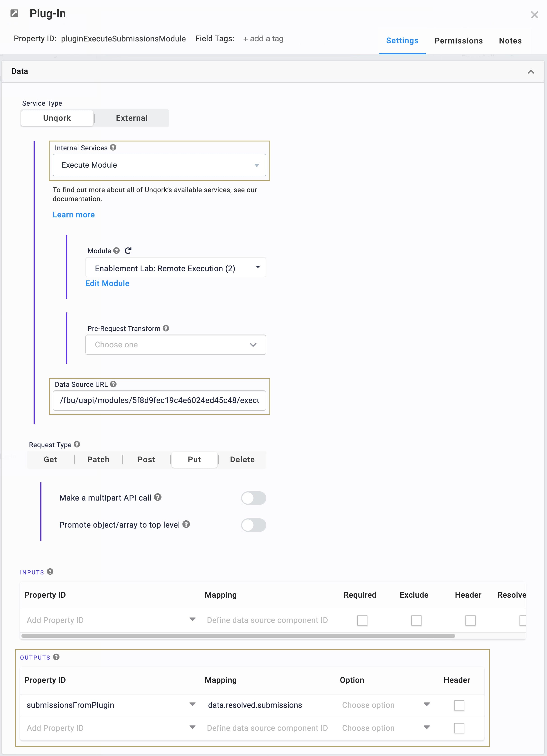Open Pre-Request Transform help tooltip icon
The height and width of the screenshot is (756, 547).
tap(166, 328)
